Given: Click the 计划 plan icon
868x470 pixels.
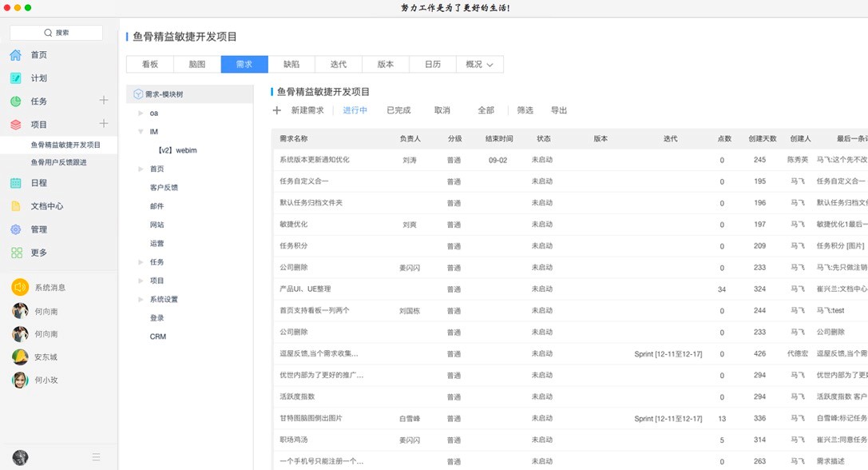Looking at the screenshot, I should point(16,78).
